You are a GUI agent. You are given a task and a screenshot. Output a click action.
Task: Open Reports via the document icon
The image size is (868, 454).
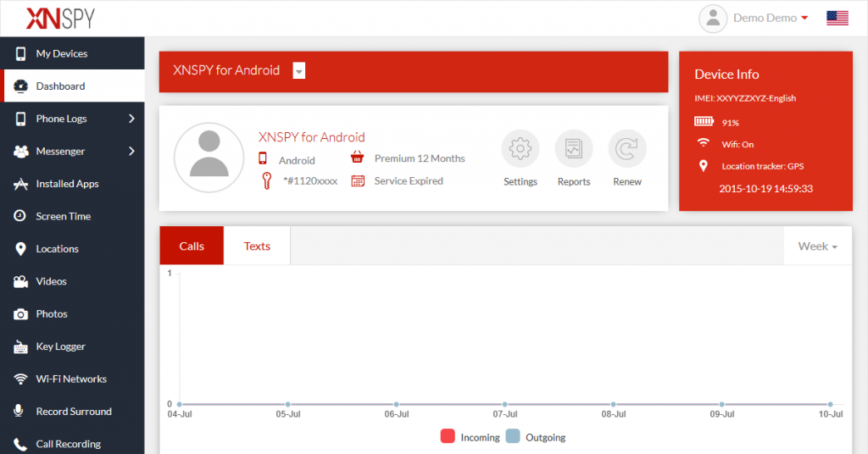(574, 149)
